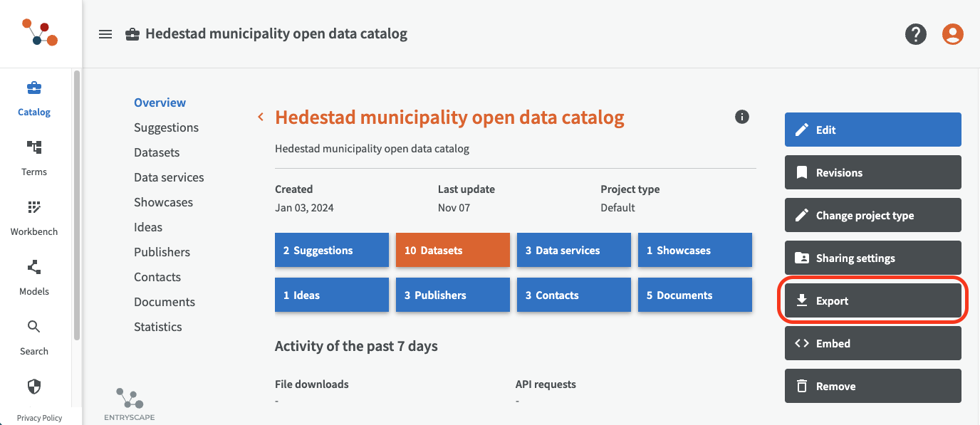The width and height of the screenshot is (980, 425).
Task: Open the Search module
Action: [34, 337]
